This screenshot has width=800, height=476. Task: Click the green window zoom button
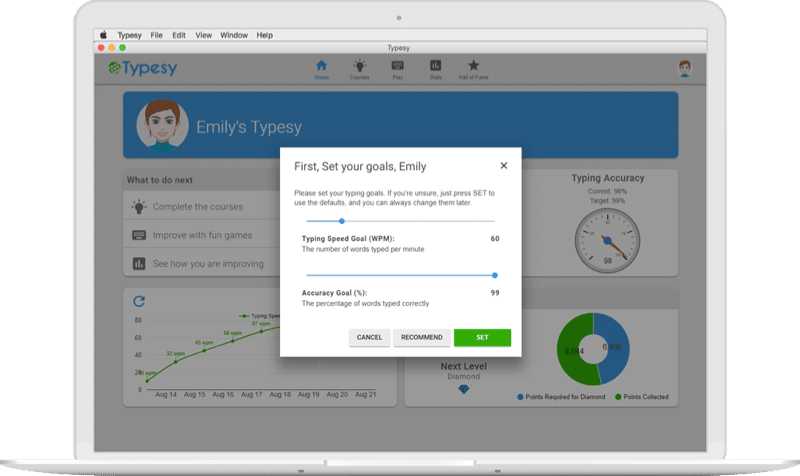click(122, 47)
